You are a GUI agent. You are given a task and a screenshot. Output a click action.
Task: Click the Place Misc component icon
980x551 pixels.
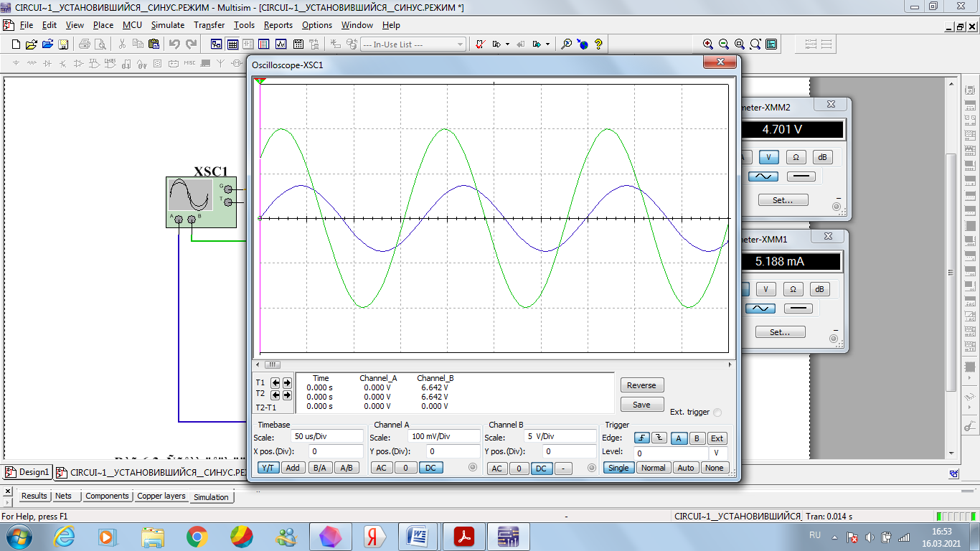pos(189,63)
